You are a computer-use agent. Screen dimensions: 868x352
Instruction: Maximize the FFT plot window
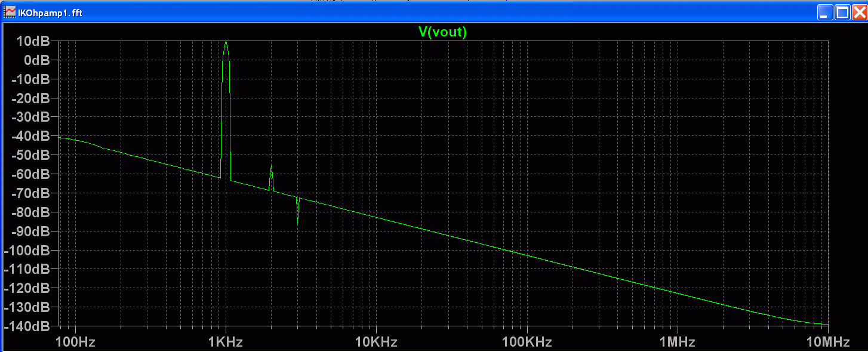[842, 13]
